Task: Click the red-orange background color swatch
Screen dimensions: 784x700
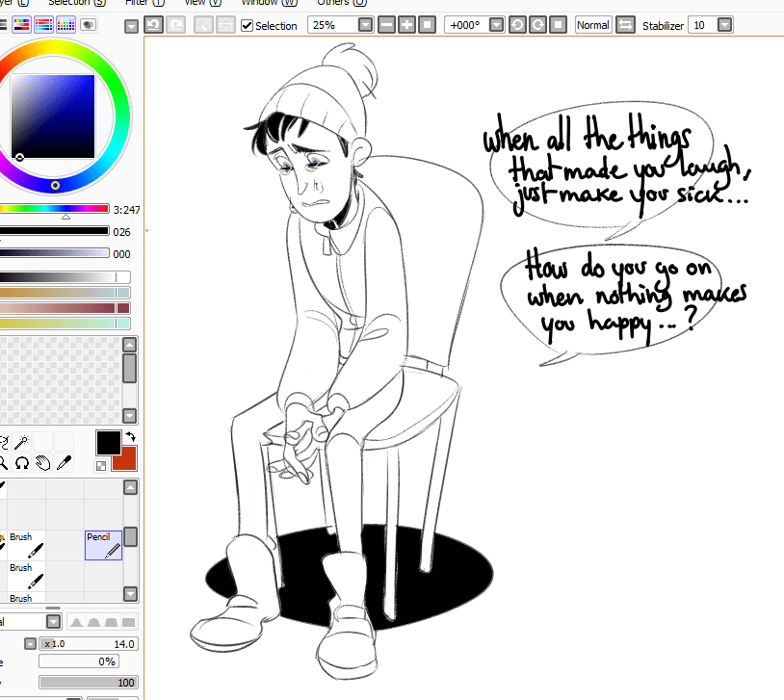Action: (x=124, y=458)
